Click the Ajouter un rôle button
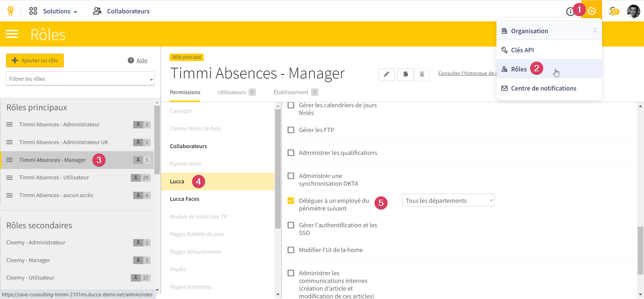 click(35, 60)
